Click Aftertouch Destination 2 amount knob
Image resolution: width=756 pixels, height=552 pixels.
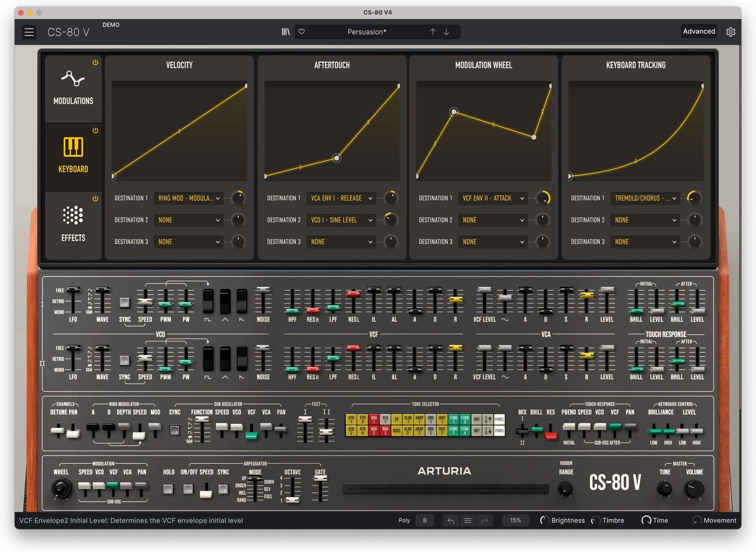click(390, 220)
